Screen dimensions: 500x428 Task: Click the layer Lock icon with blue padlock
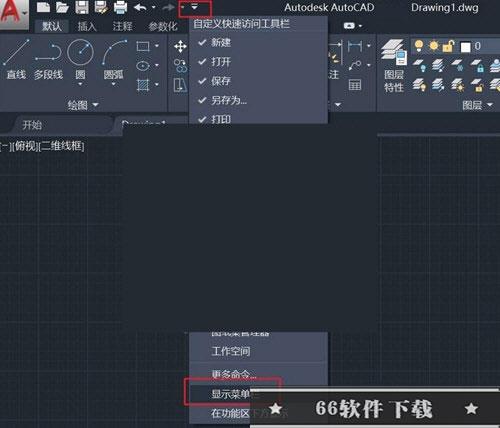477,65
